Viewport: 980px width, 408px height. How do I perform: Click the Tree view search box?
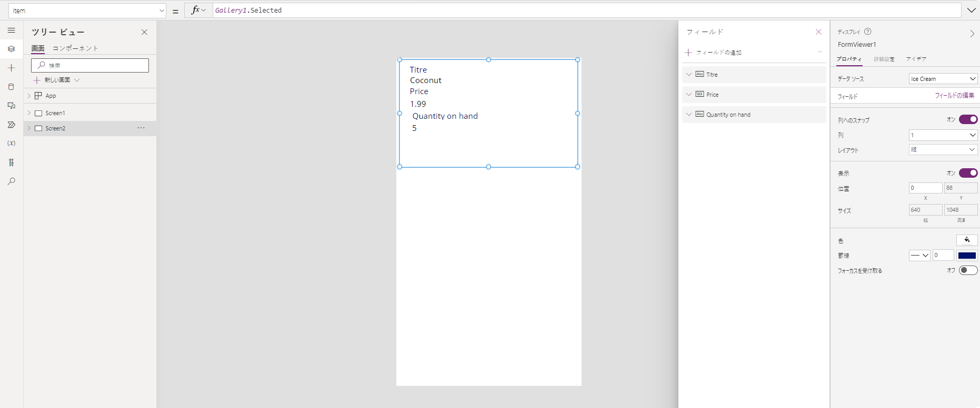coord(90,65)
